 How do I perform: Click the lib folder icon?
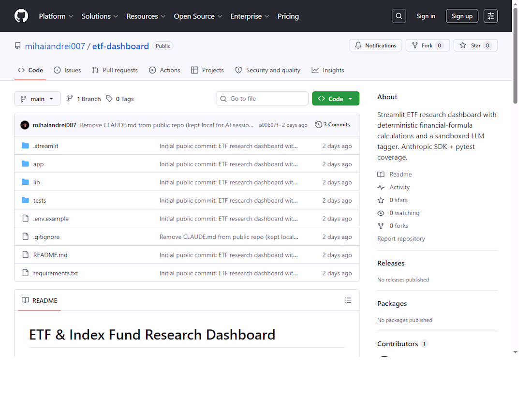(x=25, y=182)
